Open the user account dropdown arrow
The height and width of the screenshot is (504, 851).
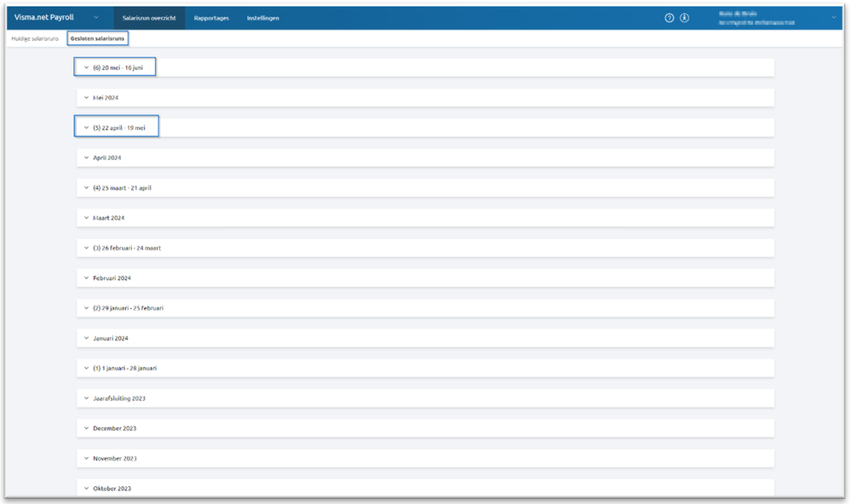click(x=834, y=17)
